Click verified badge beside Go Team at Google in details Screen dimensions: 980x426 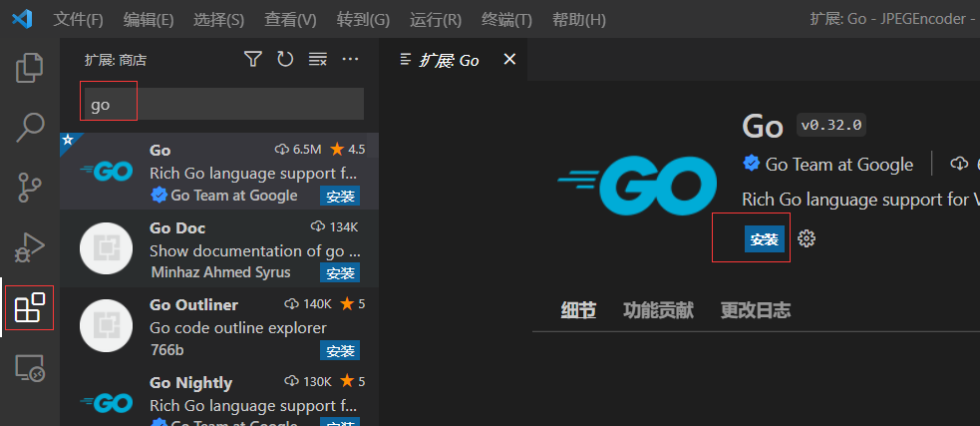751,165
